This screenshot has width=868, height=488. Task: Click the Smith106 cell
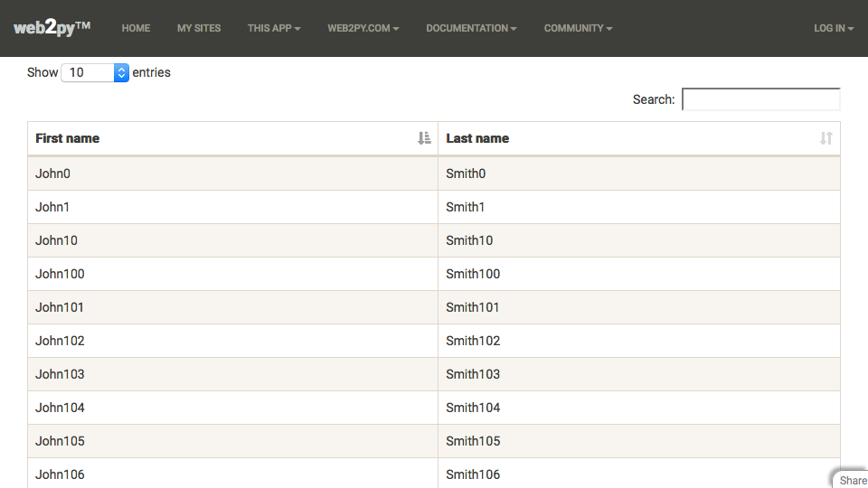pos(639,474)
